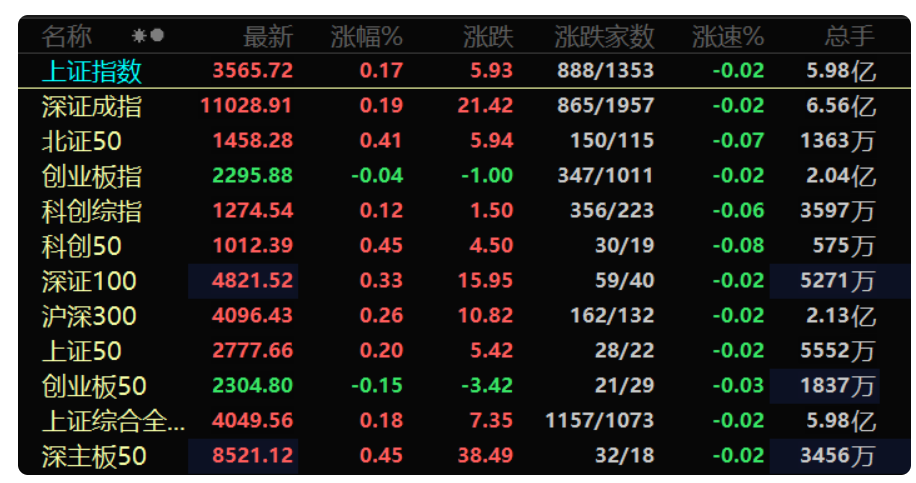This screenshot has width=916, height=483.
Task: Click highlighted volume 3456万
Action: pyautogui.click(x=840, y=456)
